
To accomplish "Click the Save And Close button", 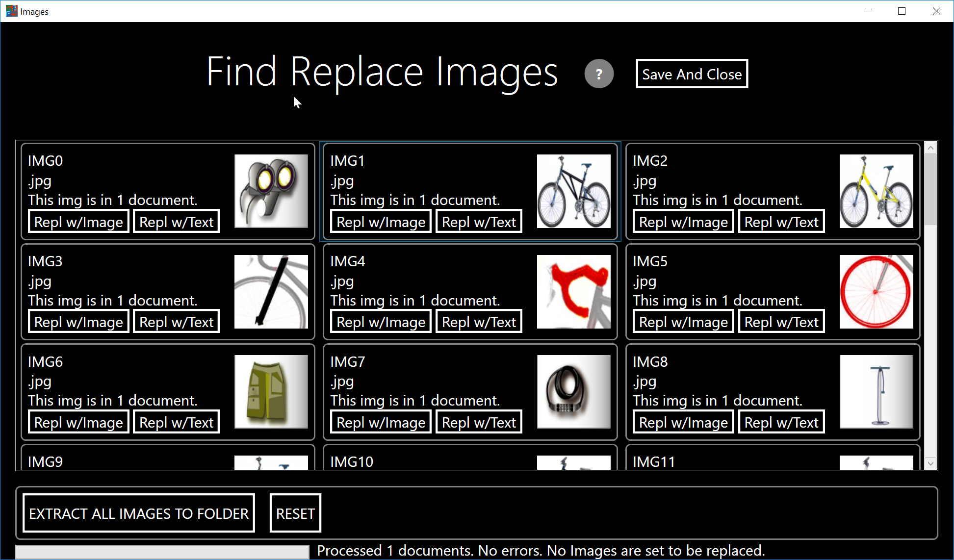I will click(692, 74).
